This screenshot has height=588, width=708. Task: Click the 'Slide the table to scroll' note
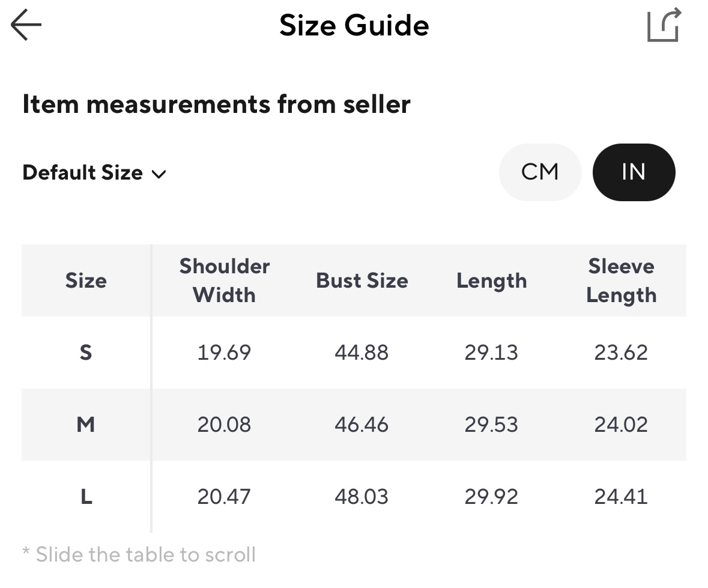[139, 554]
